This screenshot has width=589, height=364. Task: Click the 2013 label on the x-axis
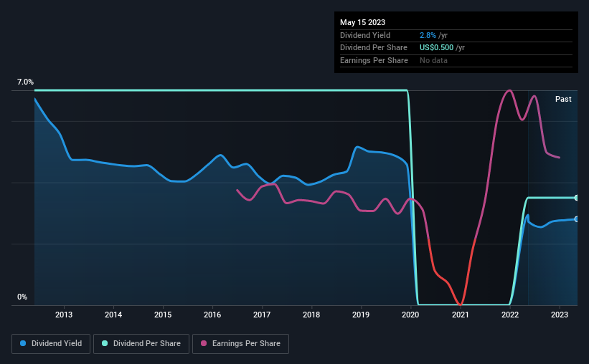coord(63,315)
